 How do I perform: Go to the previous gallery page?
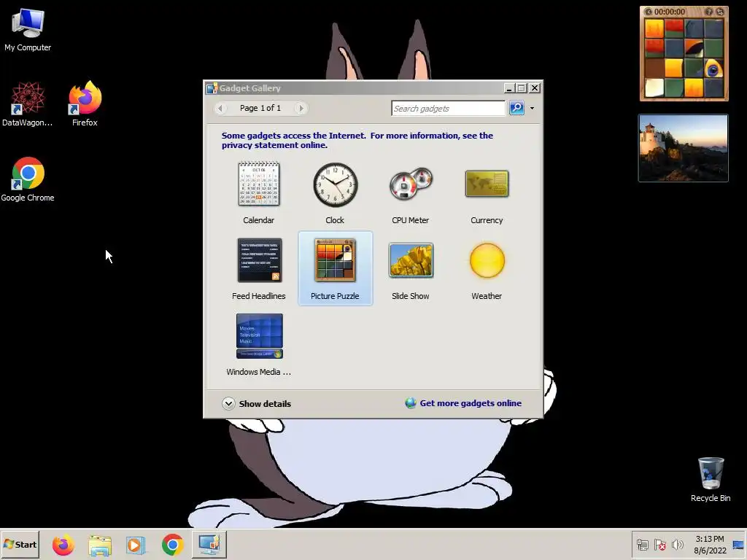(x=220, y=108)
